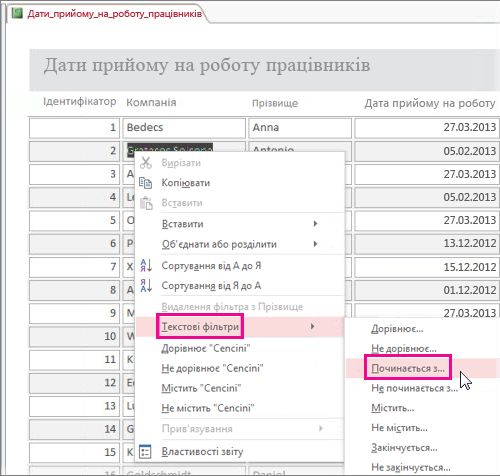The image size is (500, 476).
Task: Click the Paste clipboard icon in menu
Action: (x=146, y=203)
